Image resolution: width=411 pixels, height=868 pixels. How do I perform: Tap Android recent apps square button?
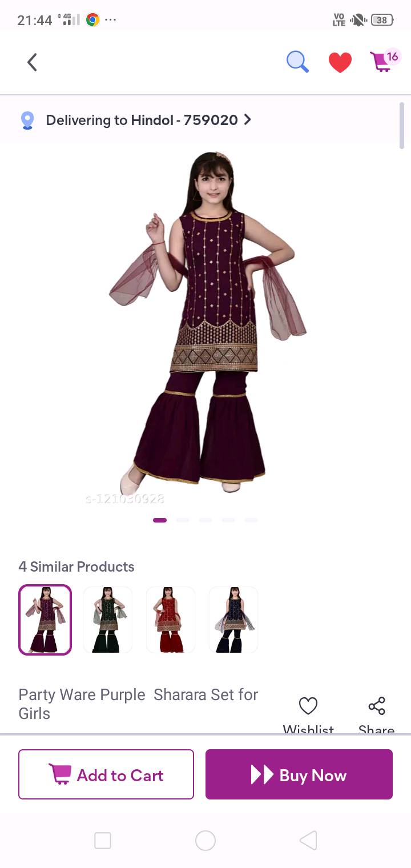tap(103, 841)
